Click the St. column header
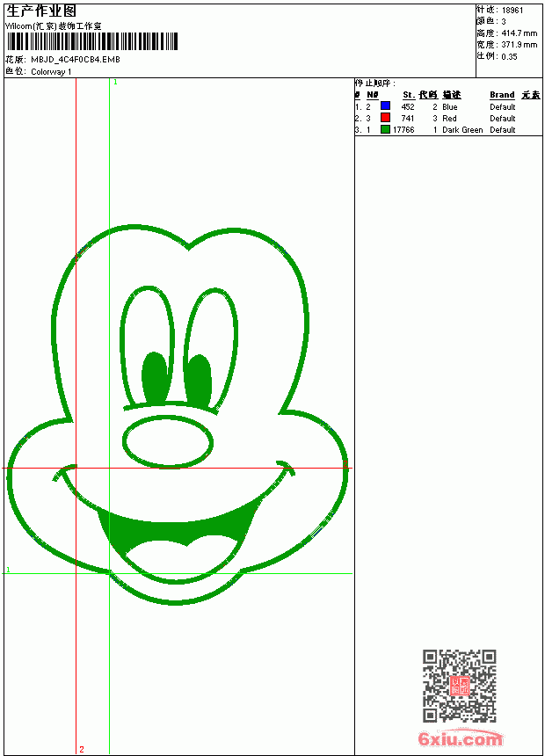 (409, 95)
